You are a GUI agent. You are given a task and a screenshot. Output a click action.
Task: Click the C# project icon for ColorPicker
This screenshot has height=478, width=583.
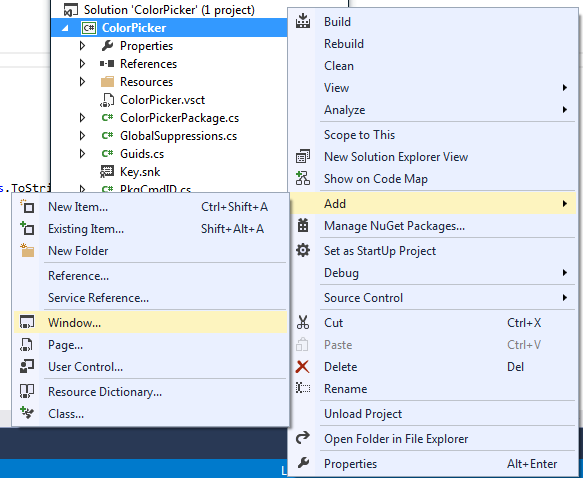click(x=89, y=28)
